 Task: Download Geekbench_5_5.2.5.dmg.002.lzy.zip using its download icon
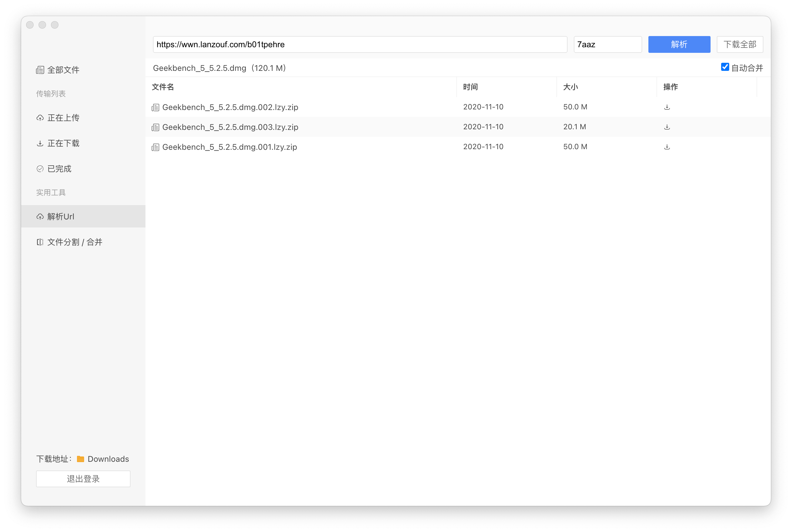[667, 107]
